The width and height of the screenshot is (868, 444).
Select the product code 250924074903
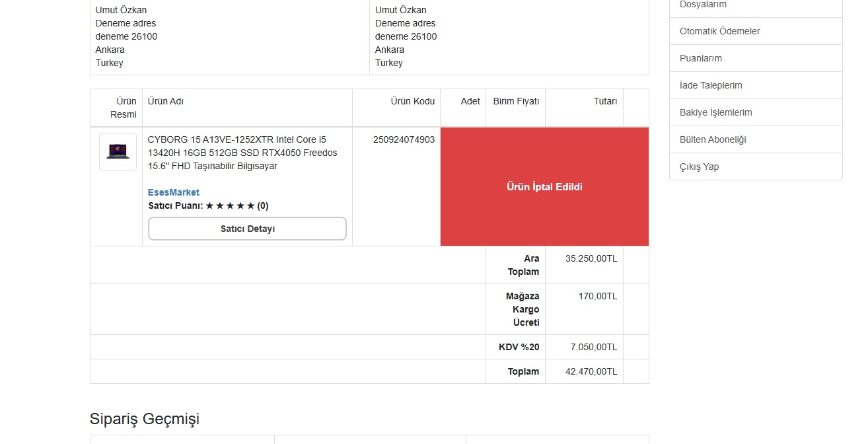[x=404, y=139]
